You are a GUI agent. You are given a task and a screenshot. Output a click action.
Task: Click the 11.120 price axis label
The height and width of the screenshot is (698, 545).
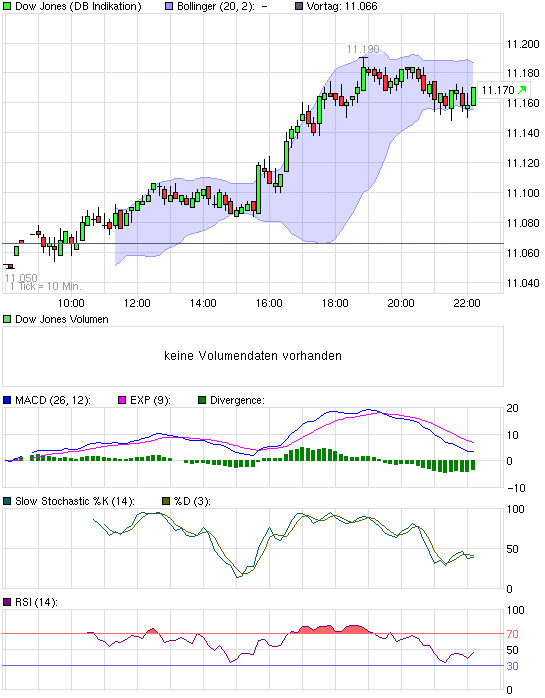(x=523, y=163)
